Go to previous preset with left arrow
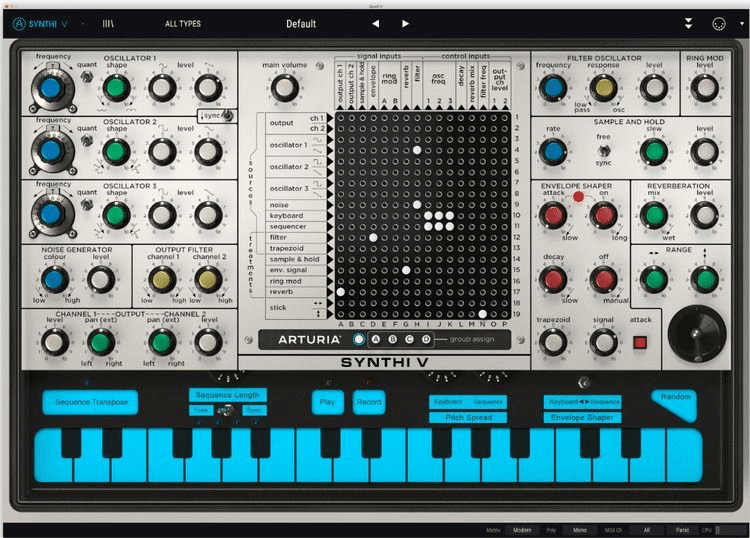 pyautogui.click(x=375, y=23)
